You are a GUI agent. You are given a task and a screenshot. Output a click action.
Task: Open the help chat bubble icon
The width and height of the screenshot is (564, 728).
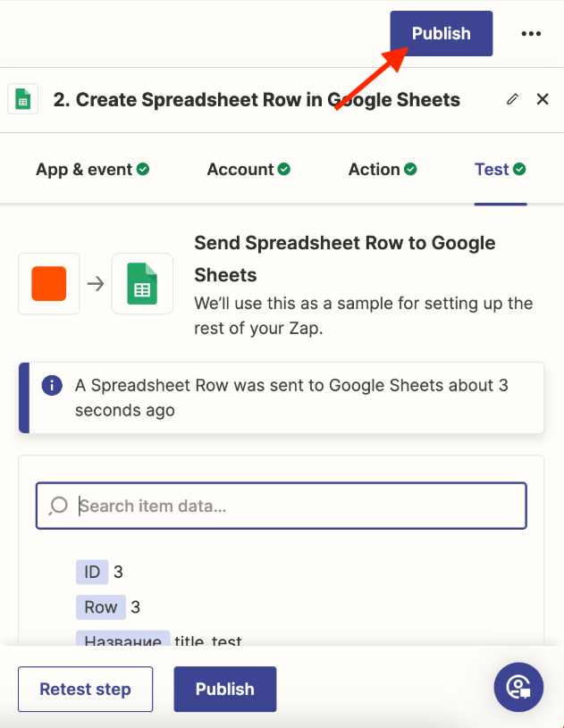tap(518, 686)
